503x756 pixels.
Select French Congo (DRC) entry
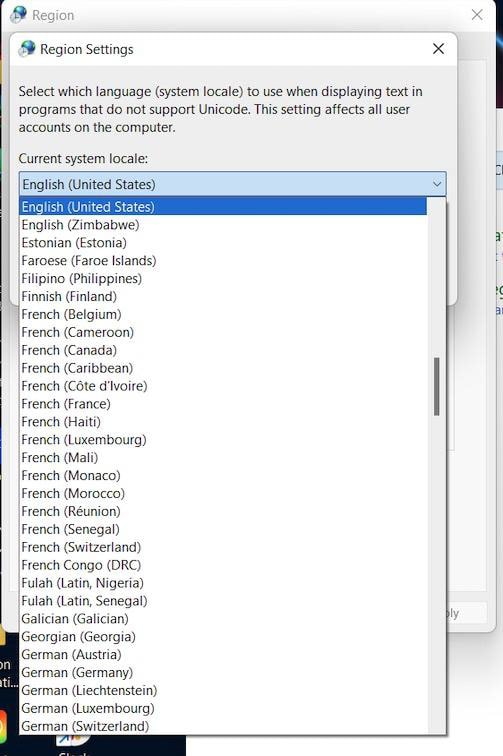point(223,565)
